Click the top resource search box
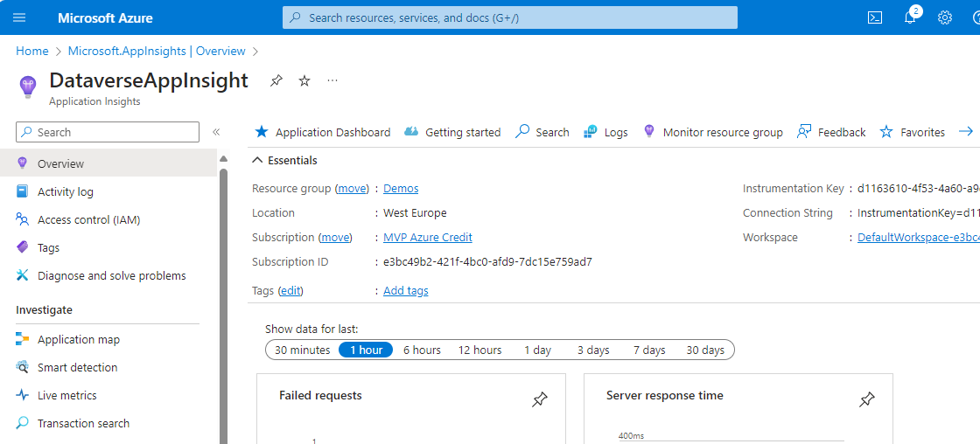The width and height of the screenshot is (980, 444). click(509, 17)
